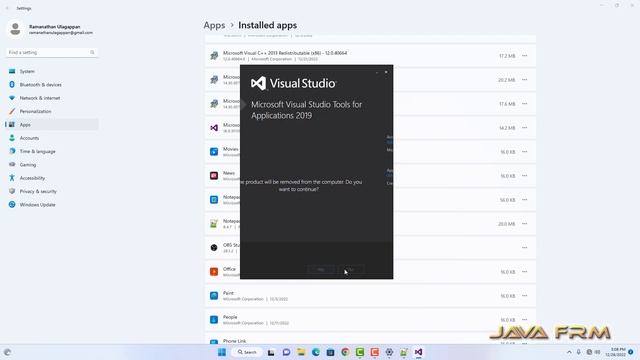Viewport: 640px width, 360px height.
Task: Click the taskbar Search box
Action: (x=247, y=352)
